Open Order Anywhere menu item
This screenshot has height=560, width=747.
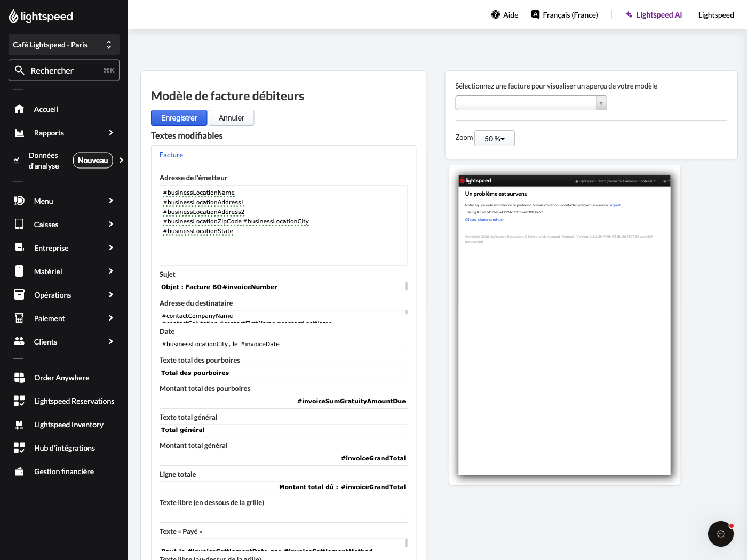(x=62, y=378)
